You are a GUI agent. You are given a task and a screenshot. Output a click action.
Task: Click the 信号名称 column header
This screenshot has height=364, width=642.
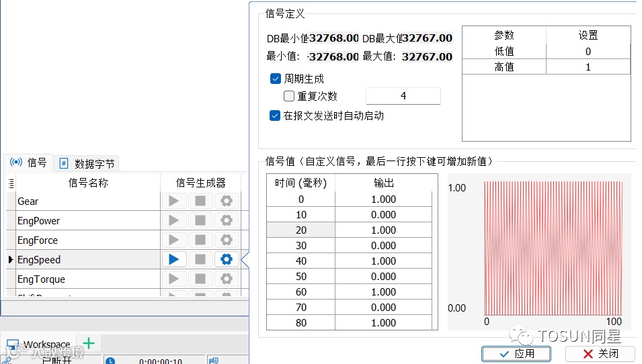(88, 183)
